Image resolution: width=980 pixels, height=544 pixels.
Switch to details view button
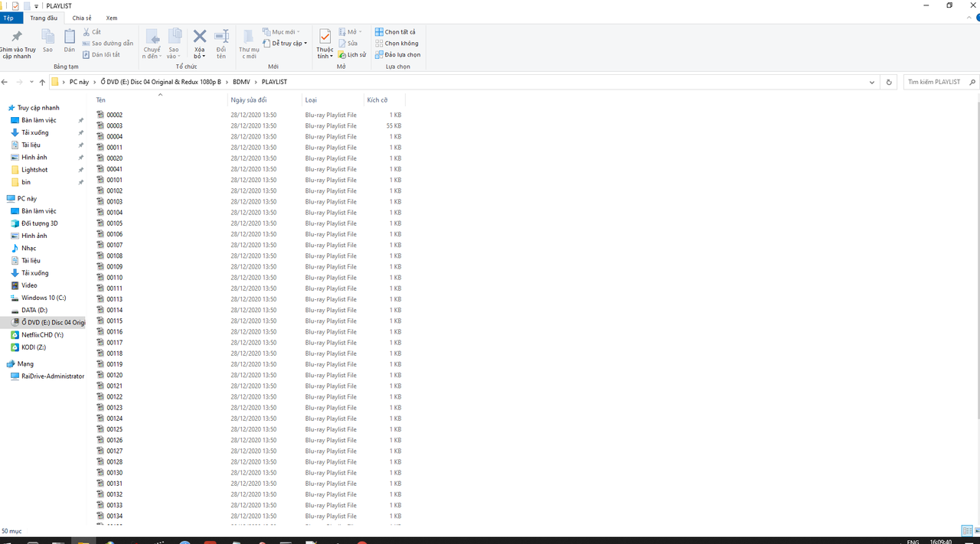pos(965,531)
